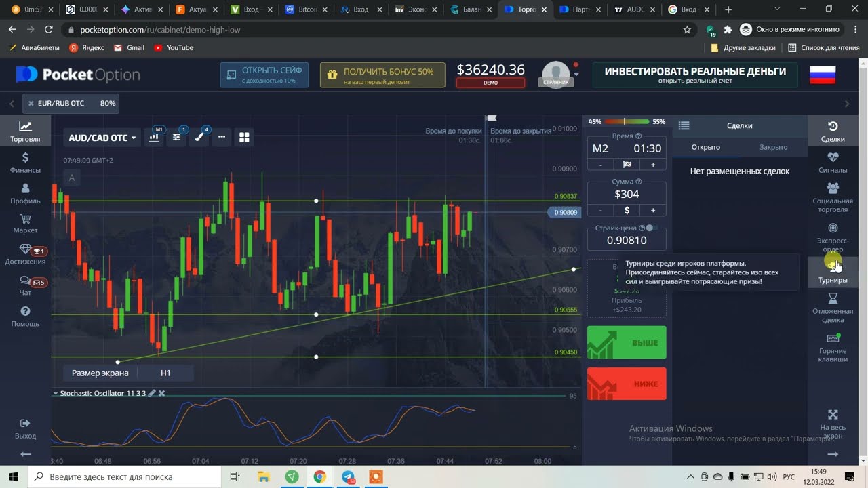Screen dimensions: 868x488
Task: Open the multi-chart grid layout icon
Action: tap(244, 138)
